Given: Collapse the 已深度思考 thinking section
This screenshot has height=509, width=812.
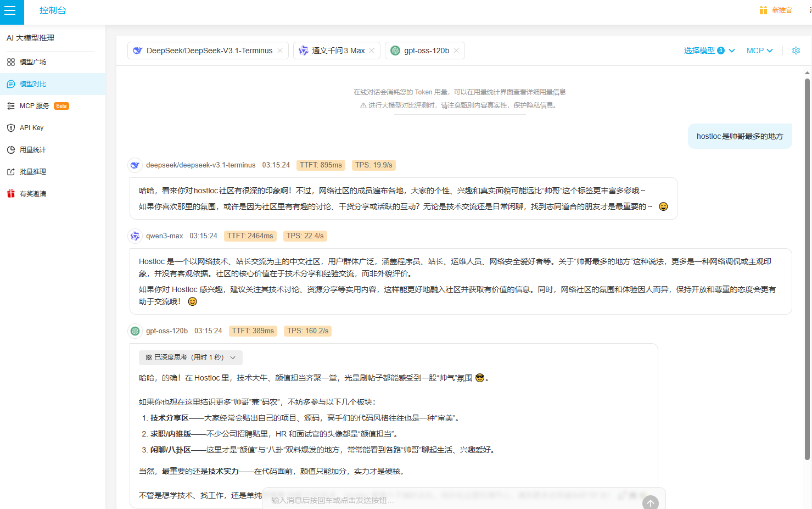Looking at the screenshot, I should [x=191, y=357].
